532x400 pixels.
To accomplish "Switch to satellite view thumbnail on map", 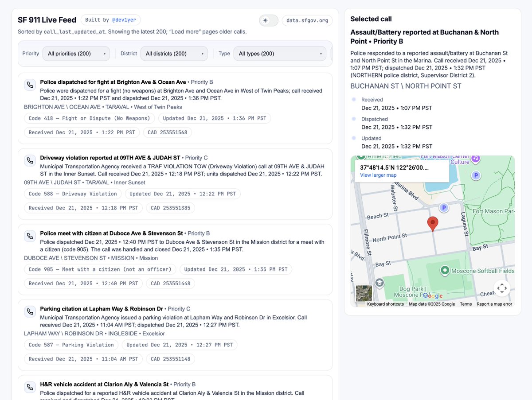I will tap(364, 293).
